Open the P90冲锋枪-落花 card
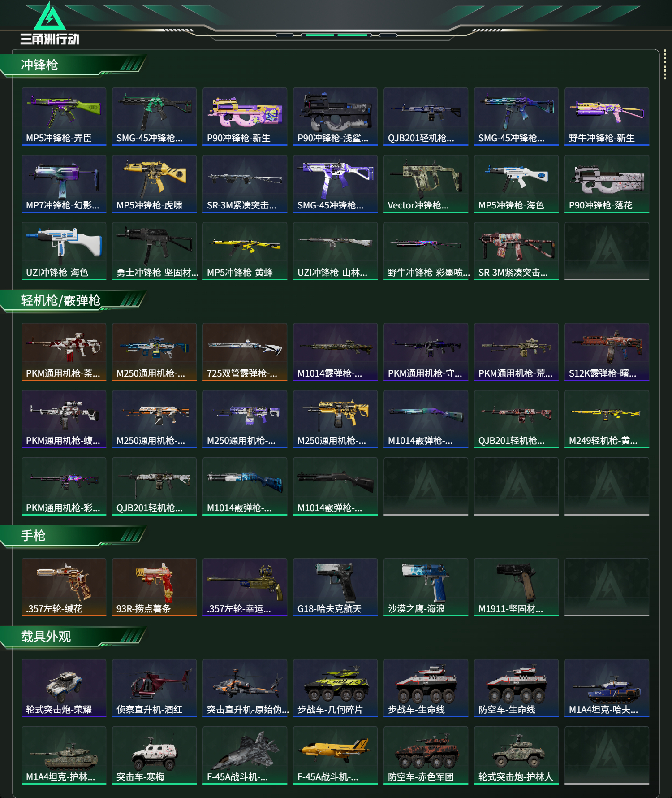 coord(607,184)
